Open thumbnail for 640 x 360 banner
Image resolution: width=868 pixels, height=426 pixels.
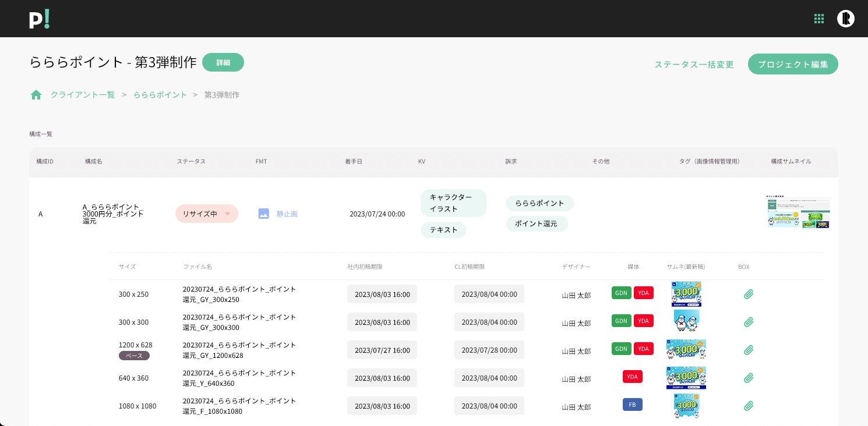click(686, 378)
